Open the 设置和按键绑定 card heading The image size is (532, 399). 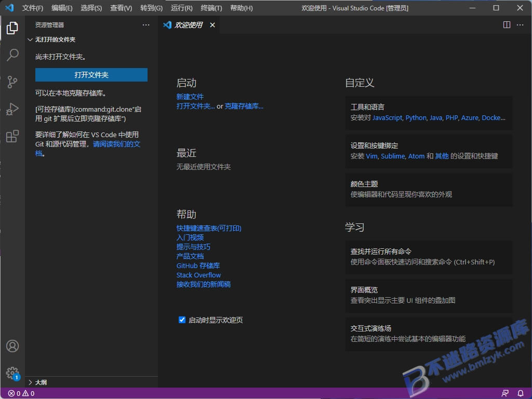click(x=374, y=146)
